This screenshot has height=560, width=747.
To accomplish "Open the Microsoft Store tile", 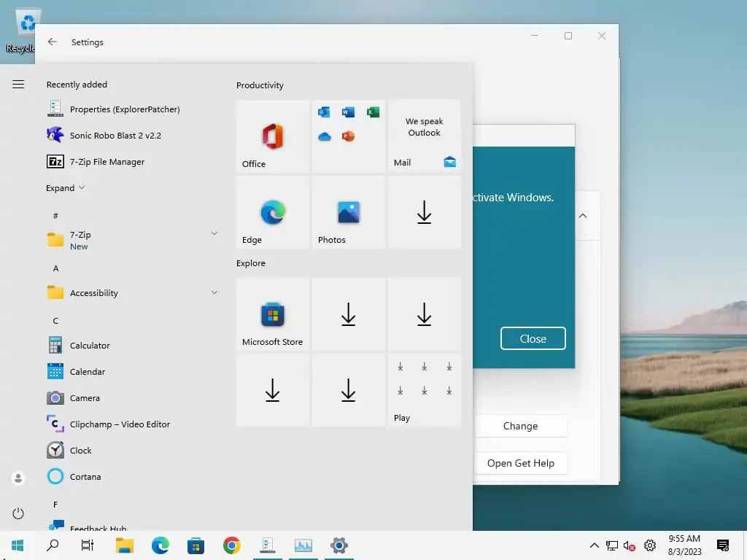I will (x=273, y=314).
